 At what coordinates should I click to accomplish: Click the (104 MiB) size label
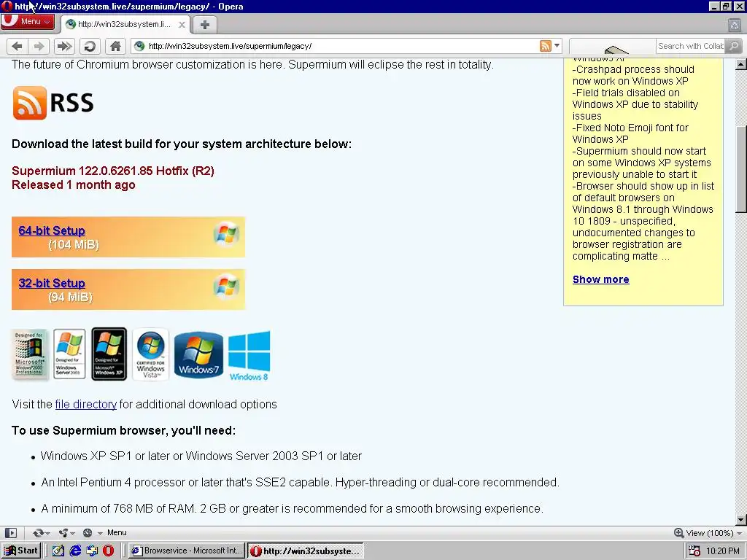coord(74,245)
